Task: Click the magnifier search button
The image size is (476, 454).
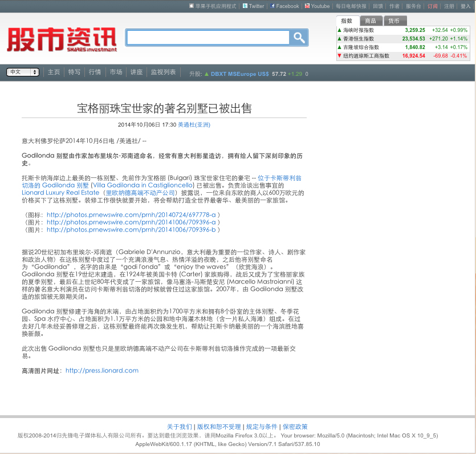Action: (299, 38)
